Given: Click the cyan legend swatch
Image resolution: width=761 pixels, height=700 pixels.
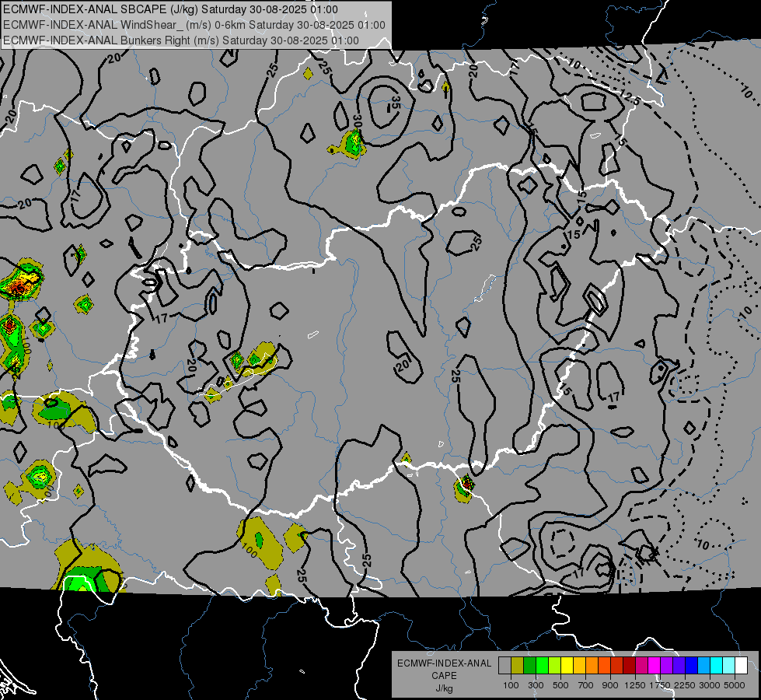Looking at the screenshot, I should tap(717, 666).
